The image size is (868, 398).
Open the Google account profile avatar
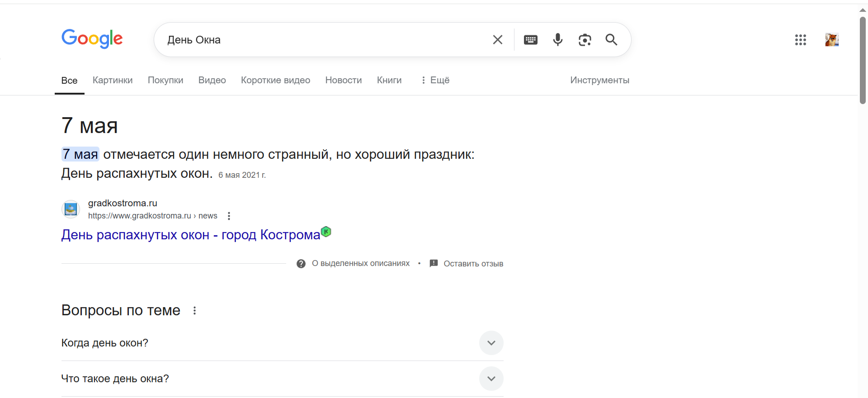[831, 40]
